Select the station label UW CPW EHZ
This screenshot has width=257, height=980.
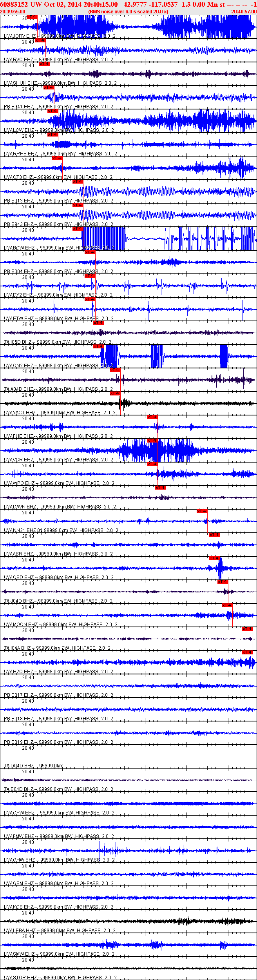19,813
